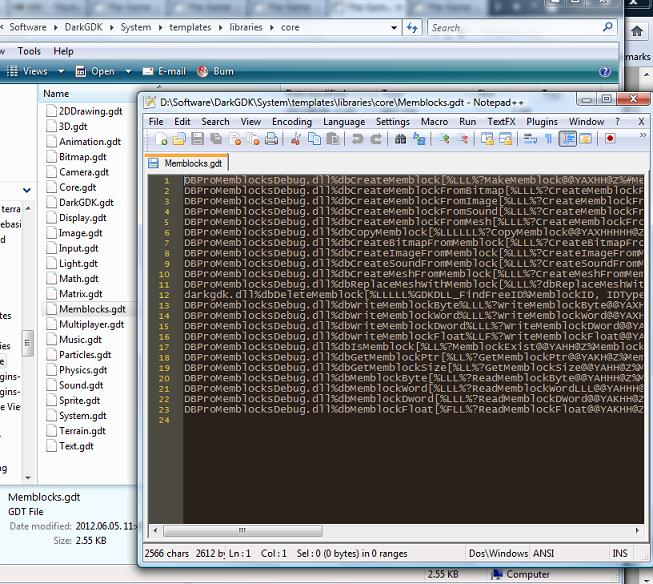Save the file using the floppy disk icon
Viewport: 653px width, 584px height.
pyautogui.click(x=197, y=139)
